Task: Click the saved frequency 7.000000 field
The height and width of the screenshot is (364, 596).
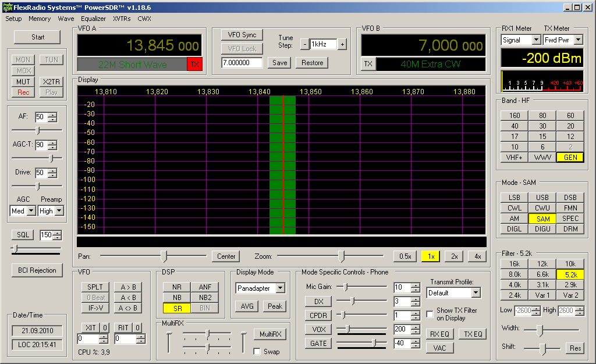Action: (242, 63)
